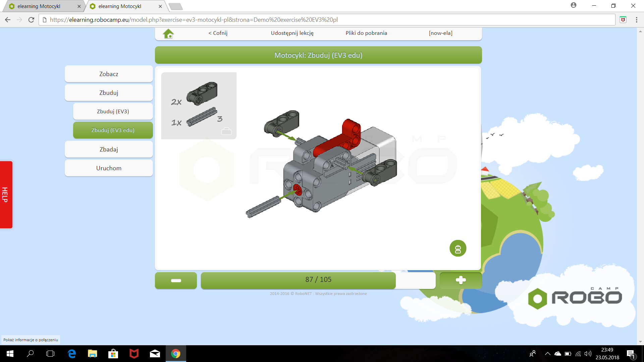The width and height of the screenshot is (644, 362).
Task: Go to previous step with minus button
Action: (x=176, y=280)
